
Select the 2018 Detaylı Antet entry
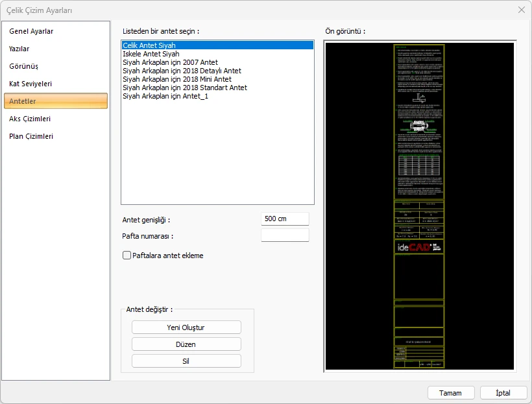[182, 71]
